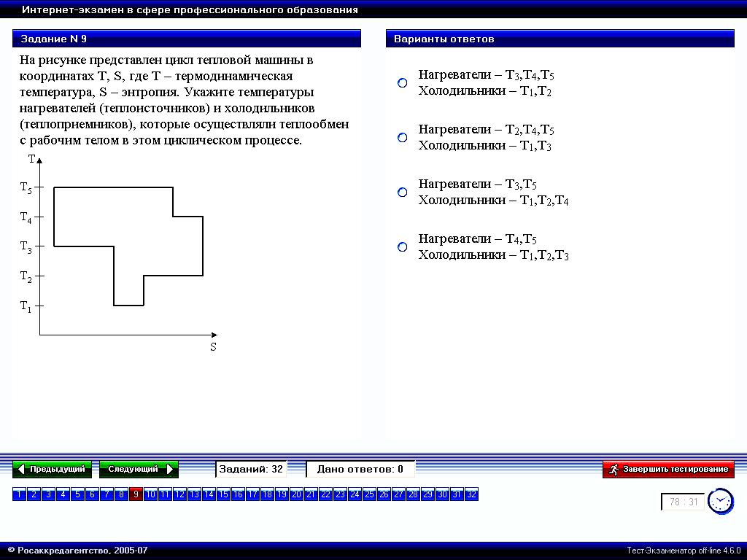
Task: Click the Дано ответов: 0 counter box
Action: (x=360, y=469)
